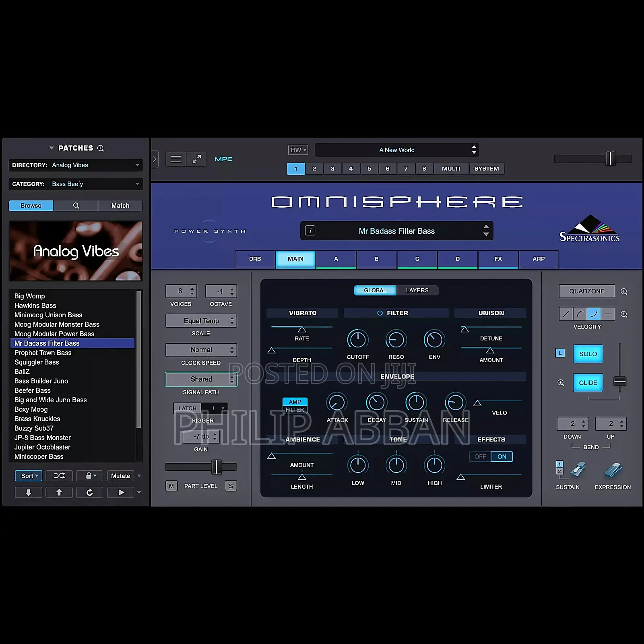Select part 2 tab
Screen dimensions: 644x644
(x=314, y=169)
